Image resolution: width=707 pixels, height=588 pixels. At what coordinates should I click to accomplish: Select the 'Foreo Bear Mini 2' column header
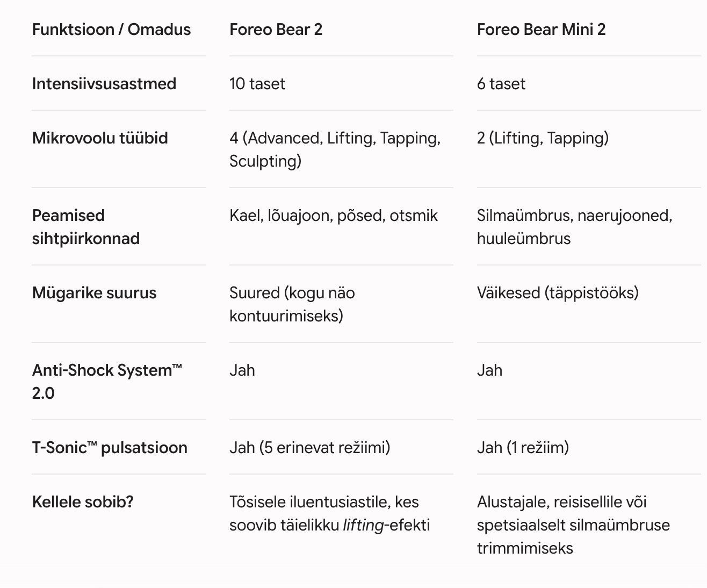(541, 30)
